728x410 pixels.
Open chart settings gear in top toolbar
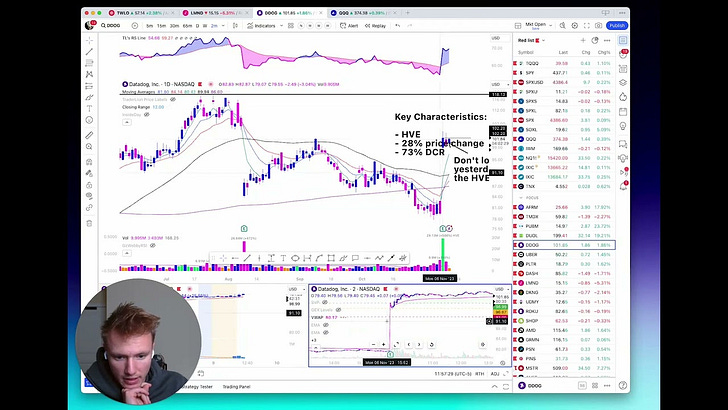(575, 26)
